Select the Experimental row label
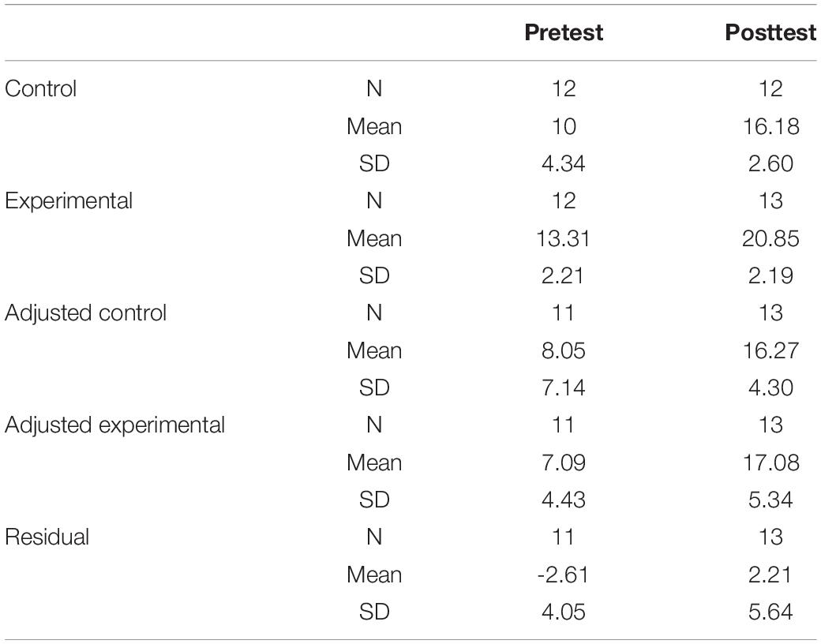Screen dimensions: 821x644 69,201
